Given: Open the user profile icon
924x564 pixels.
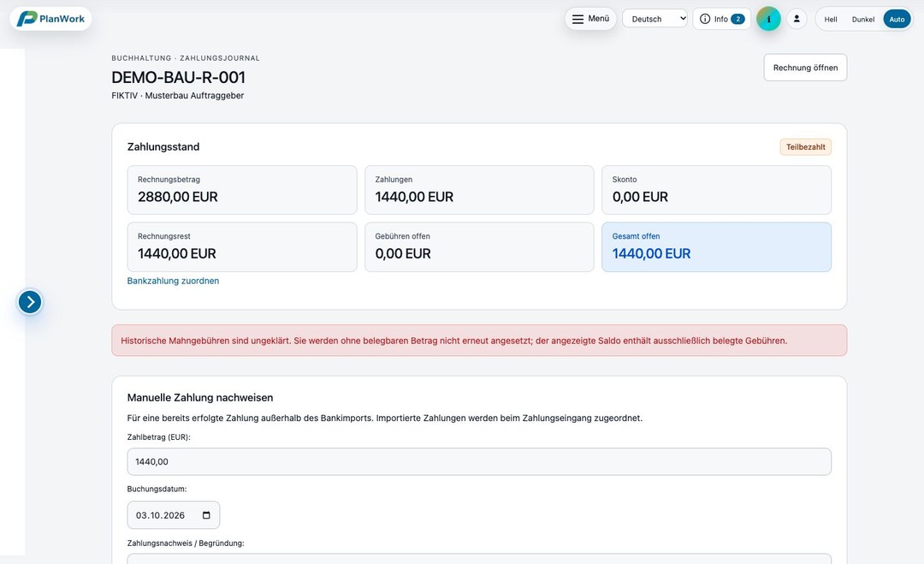Looking at the screenshot, I should 797,19.
